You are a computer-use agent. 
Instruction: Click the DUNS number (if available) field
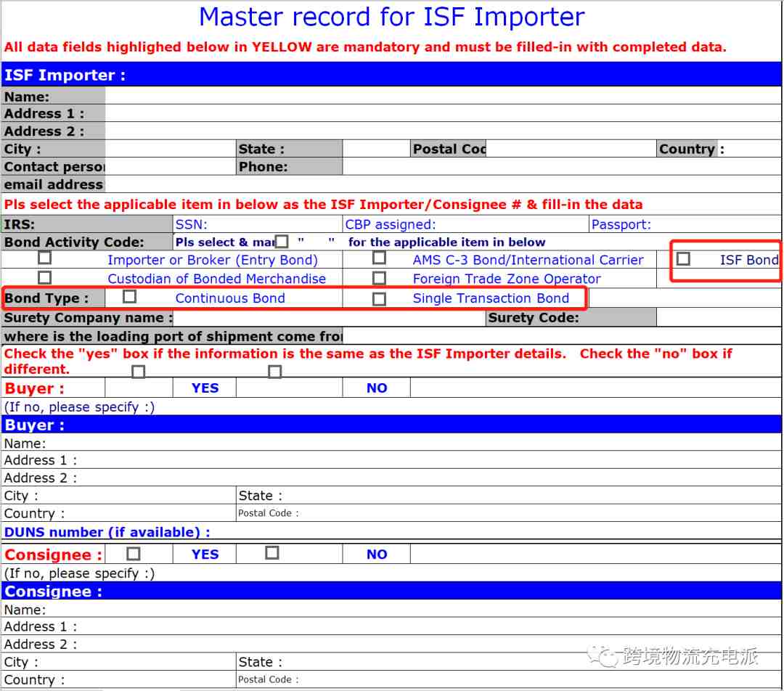pyautogui.click(x=391, y=531)
